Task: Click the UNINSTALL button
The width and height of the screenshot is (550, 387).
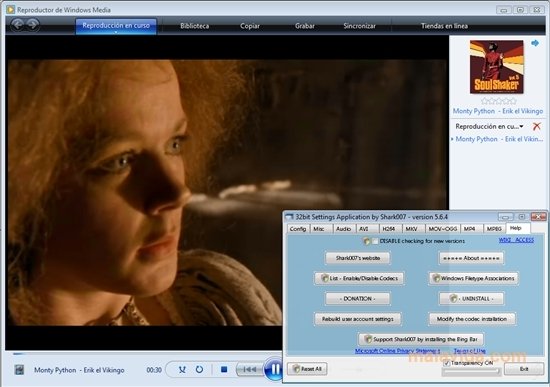Action: click(471, 299)
